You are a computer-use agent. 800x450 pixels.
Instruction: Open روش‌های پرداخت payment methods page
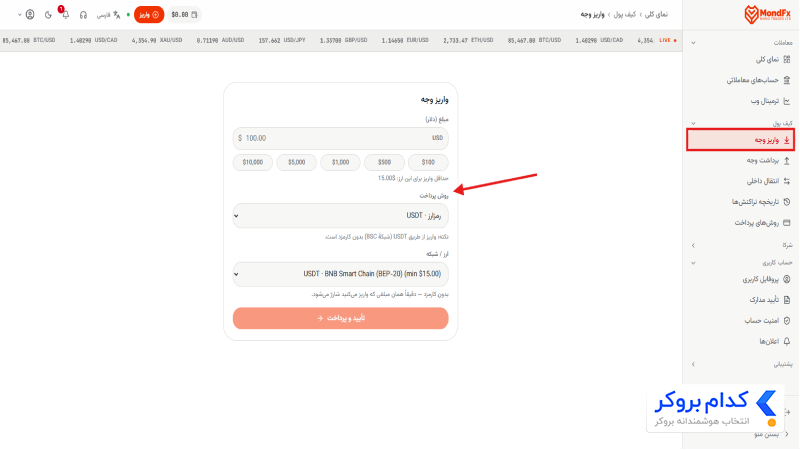click(x=762, y=223)
